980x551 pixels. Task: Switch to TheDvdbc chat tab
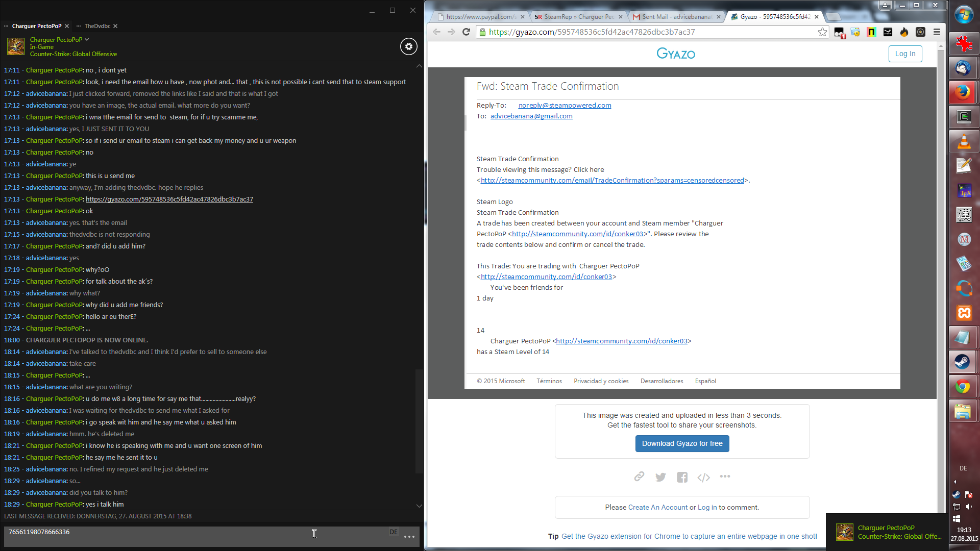point(97,26)
